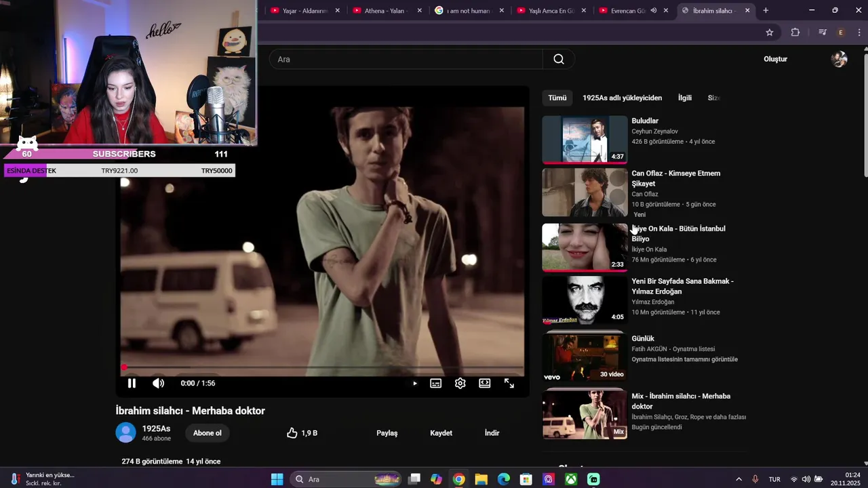This screenshot has height=488, width=868.
Task: Mute the Evrencan tab via speaker icon
Action: click(654, 11)
